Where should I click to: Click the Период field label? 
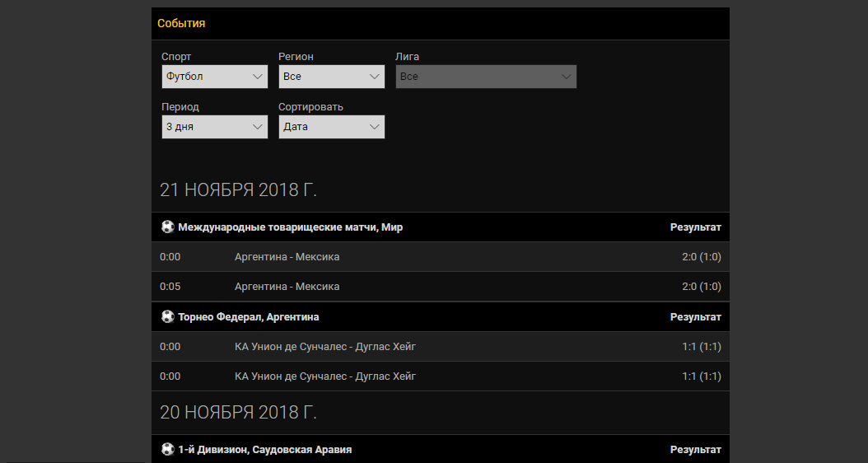(180, 107)
